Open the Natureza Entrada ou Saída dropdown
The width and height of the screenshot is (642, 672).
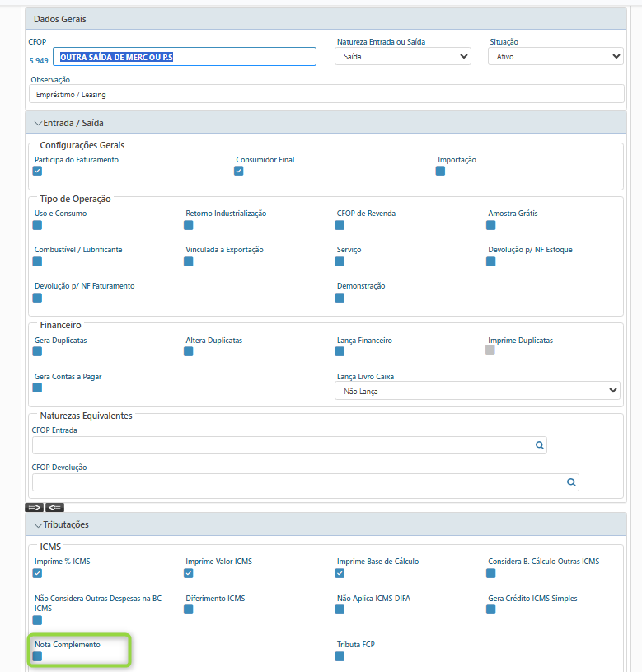pos(402,57)
